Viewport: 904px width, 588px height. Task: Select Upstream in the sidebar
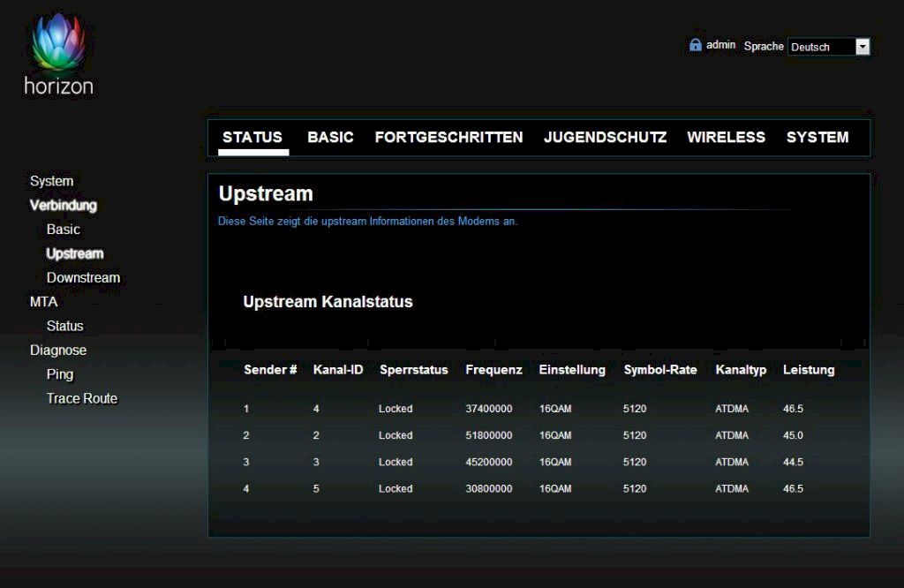click(74, 254)
